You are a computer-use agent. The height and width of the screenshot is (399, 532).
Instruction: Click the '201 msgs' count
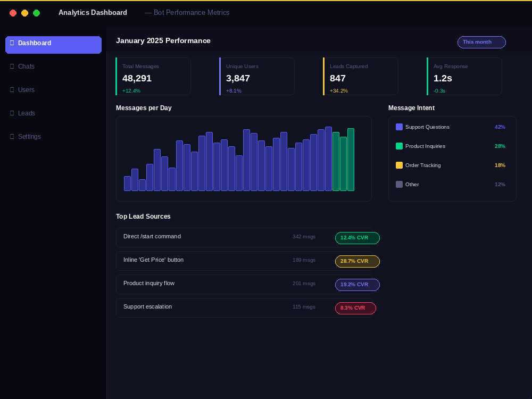304,284
